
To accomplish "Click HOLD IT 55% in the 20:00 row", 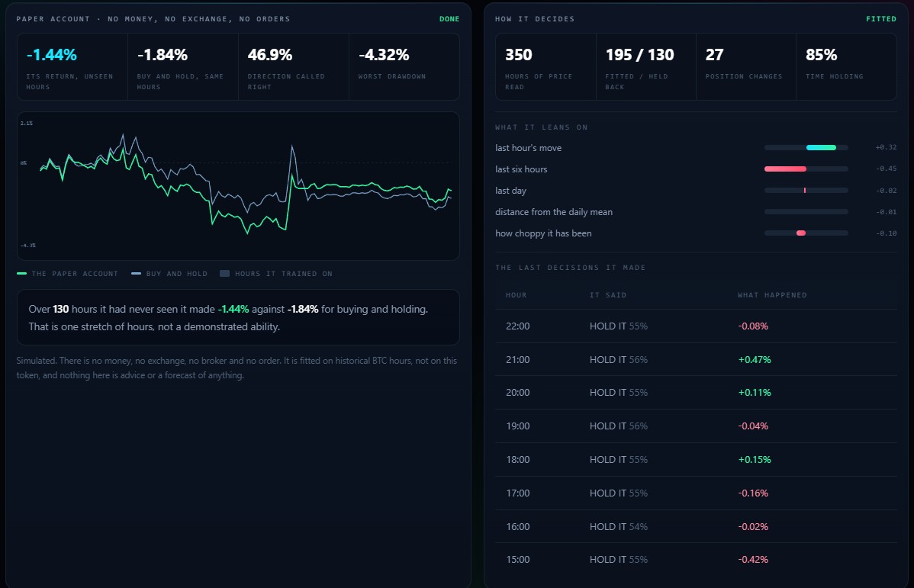I will [x=619, y=393].
